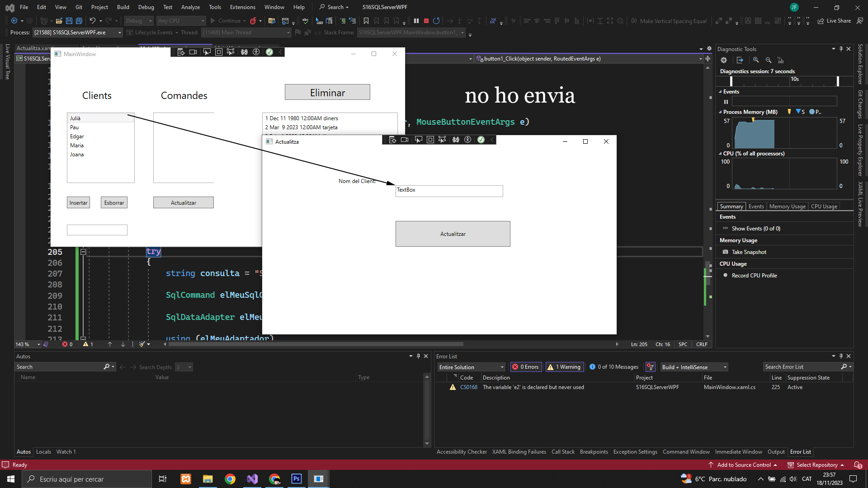Toggle the 0 Errors filter
This screenshot has height=488, width=868.
pyautogui.click(x=527, y=367)
